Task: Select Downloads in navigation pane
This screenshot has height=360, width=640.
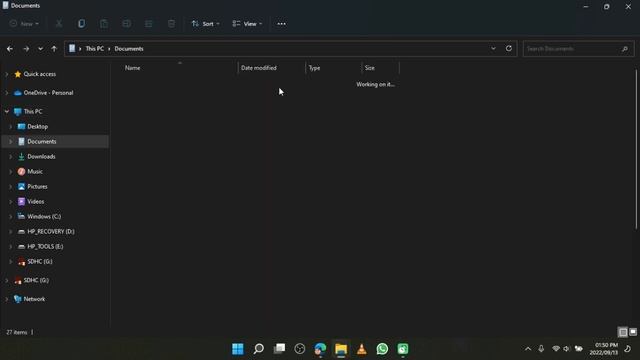Action: click(x=41, y=157)
